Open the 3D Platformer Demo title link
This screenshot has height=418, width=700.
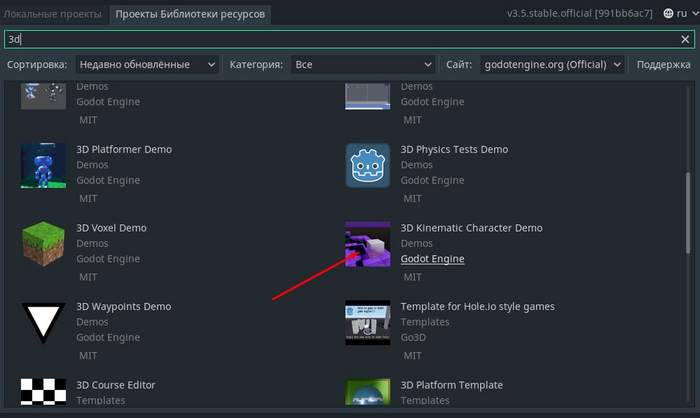point(124,149)
